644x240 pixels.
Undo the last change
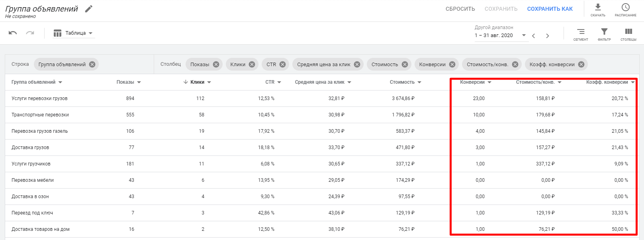pos(13,33)
